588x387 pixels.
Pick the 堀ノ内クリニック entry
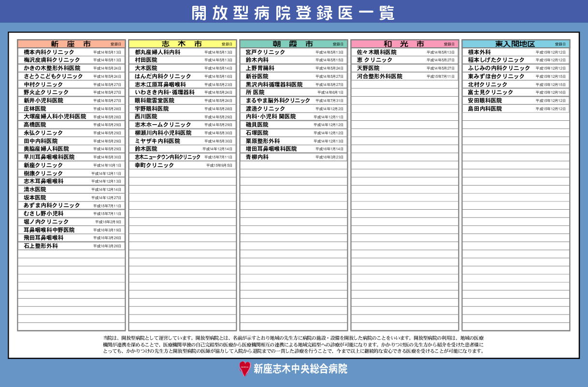pos(71,222)
